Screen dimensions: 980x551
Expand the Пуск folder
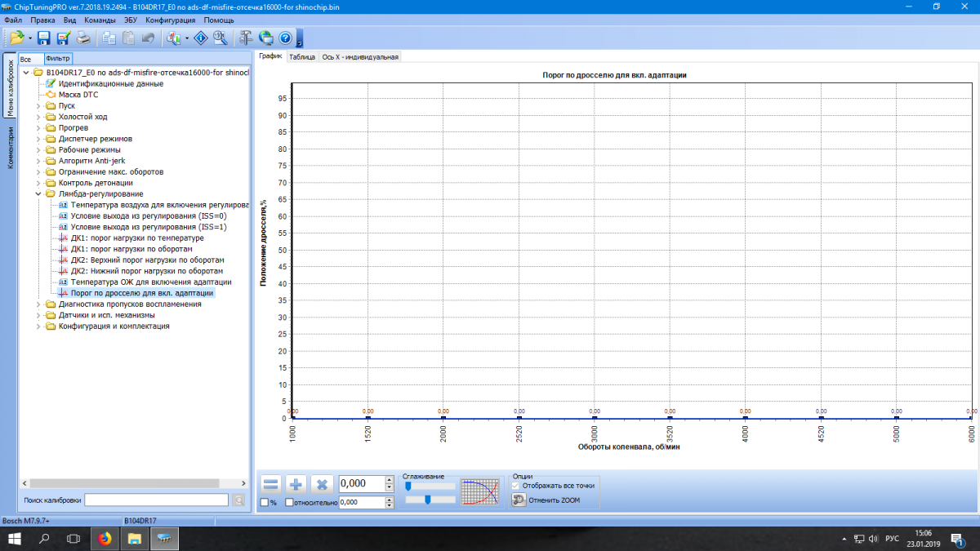coord(38,106)
